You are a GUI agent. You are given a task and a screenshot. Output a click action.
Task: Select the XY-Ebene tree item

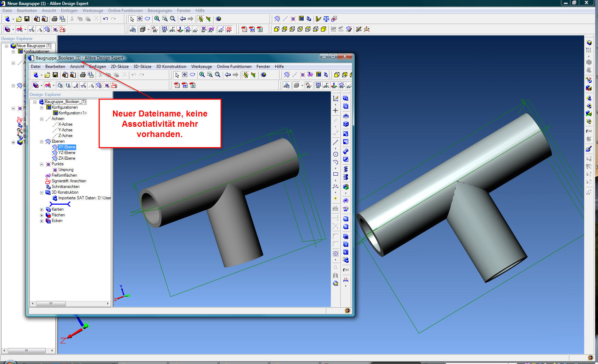[67, 147]
